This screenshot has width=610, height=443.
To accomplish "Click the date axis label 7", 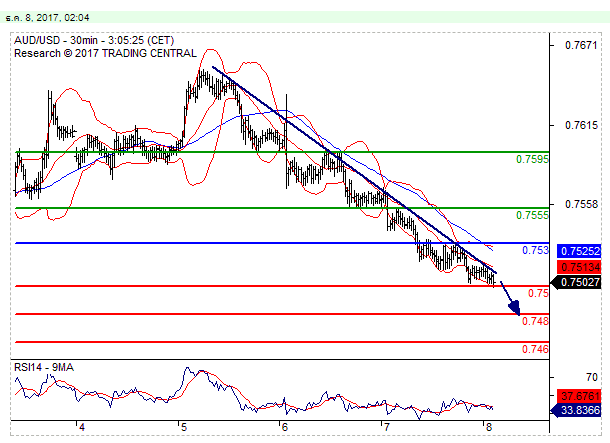I will click(x=387, y=427).
